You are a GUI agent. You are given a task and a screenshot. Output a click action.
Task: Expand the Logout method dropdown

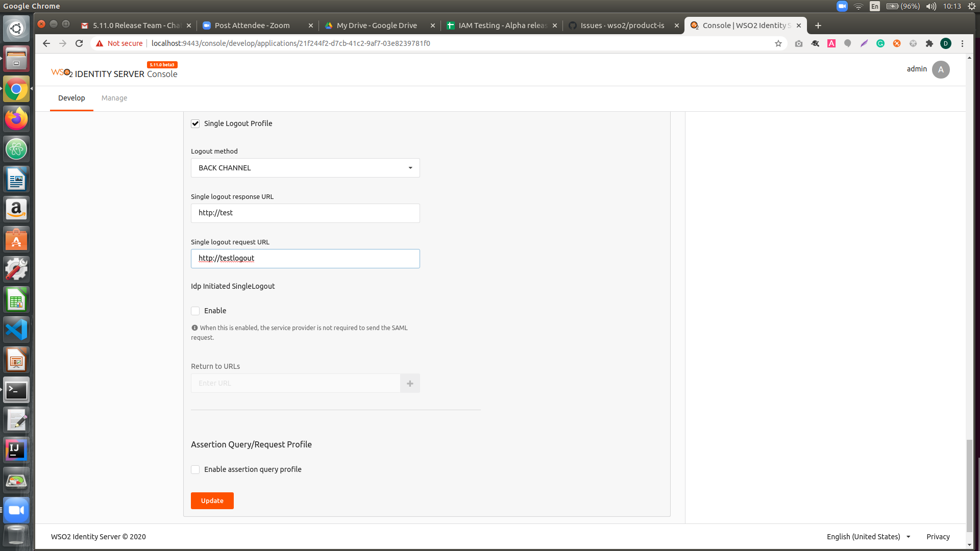305,168
